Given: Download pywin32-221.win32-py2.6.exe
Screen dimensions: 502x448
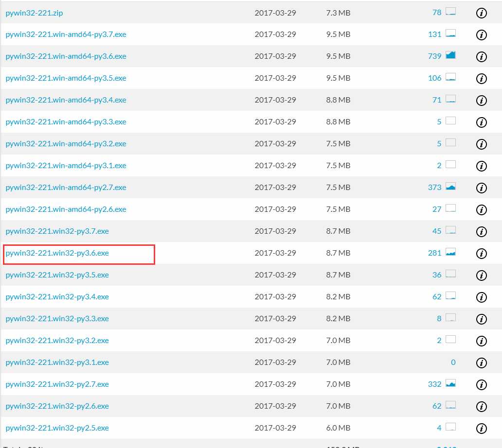Looking at the screenshot, I should [57, 406].
